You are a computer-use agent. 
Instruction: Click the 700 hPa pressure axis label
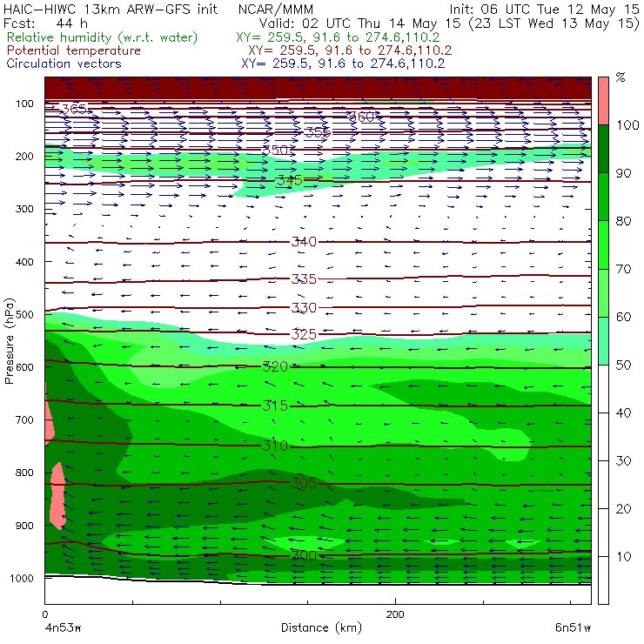[24, 419]
